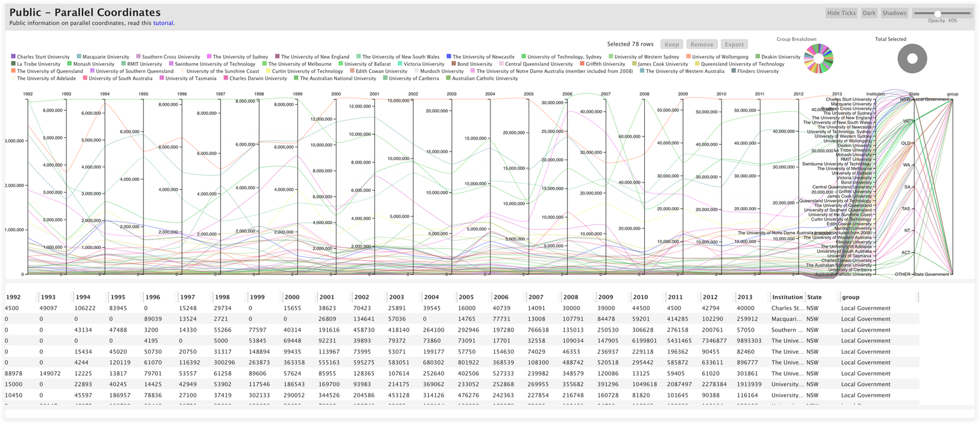This screenshot has width=980, height=424.
Task: Select Southern Cross University legend entry
Action: point(168,57)
